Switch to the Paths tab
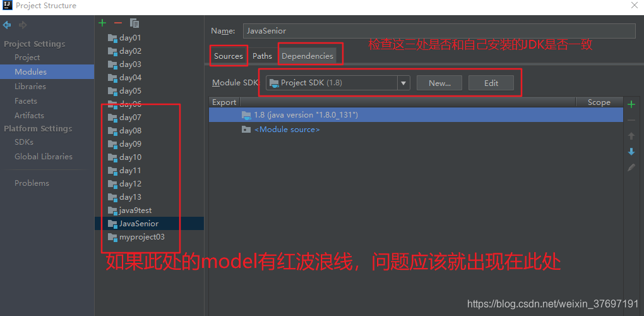This screenshot has width=644, height=316. click(262, 56)
